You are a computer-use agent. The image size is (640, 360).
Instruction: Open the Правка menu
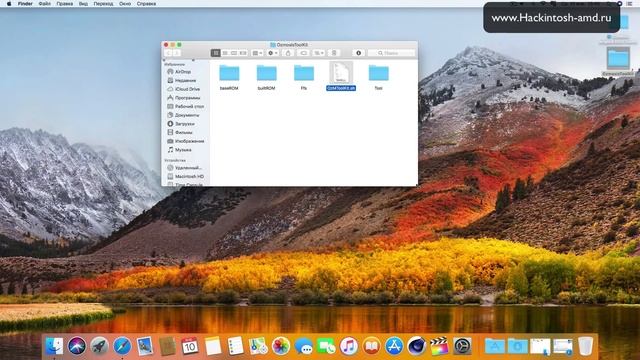(x=64, y=4)
